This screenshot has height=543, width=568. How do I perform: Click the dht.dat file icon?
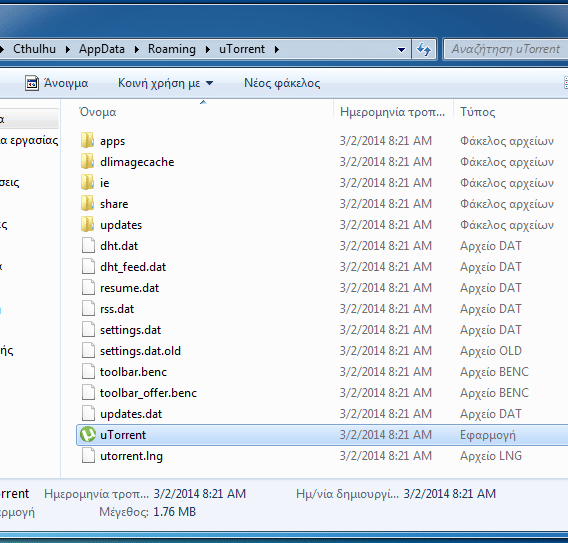(88, 246)
